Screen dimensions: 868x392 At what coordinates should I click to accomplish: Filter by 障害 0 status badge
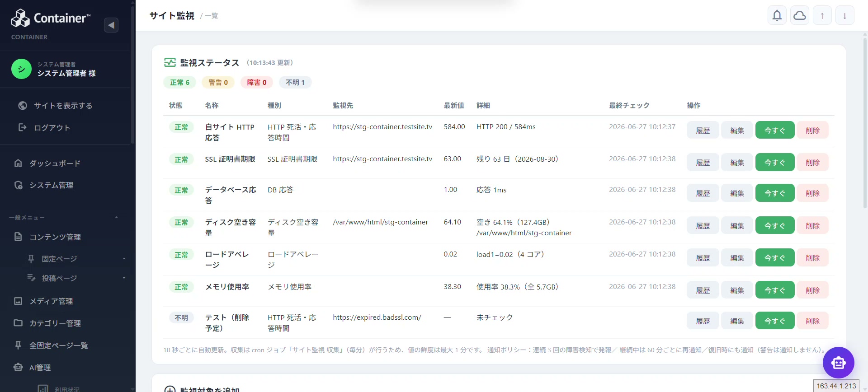(x=257, y=82)
